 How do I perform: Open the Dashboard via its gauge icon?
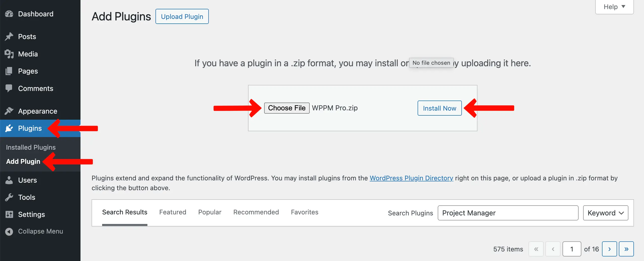[9, 14]
